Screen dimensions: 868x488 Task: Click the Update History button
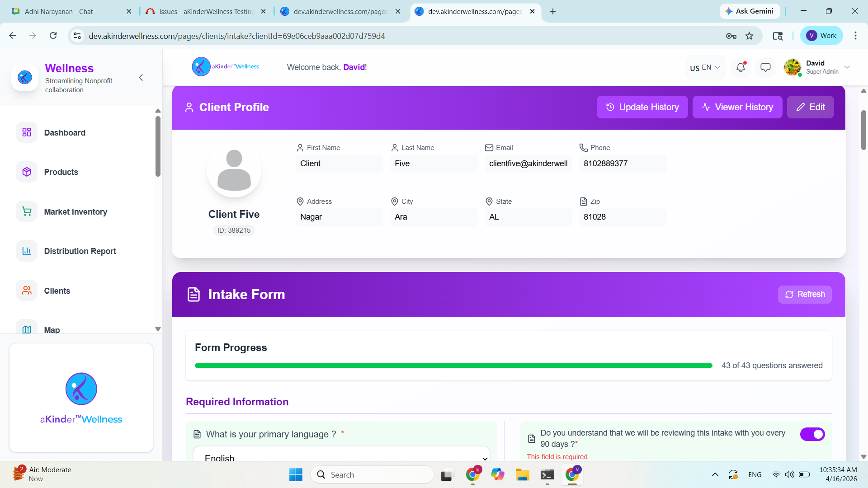pyautogui.click(x=642, y=107)
